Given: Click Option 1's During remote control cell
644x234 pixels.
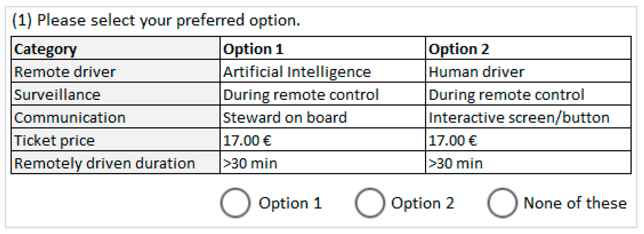Looking at the screenshot, I should coord(301,95).
